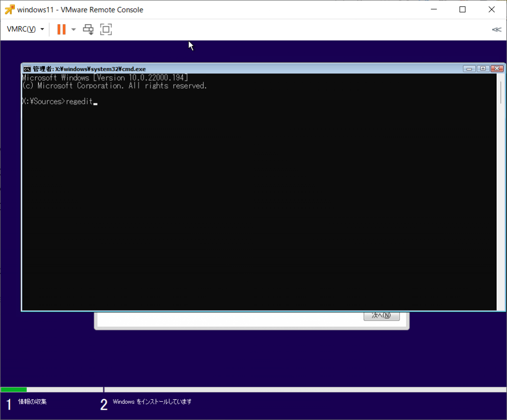Click the cmd.exe window title bar text
Screen dimensions: 507x420
[x=89, y=69]
